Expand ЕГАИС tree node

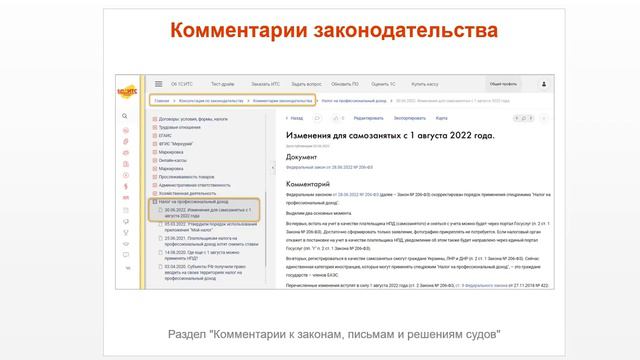(x=155, y=136)
